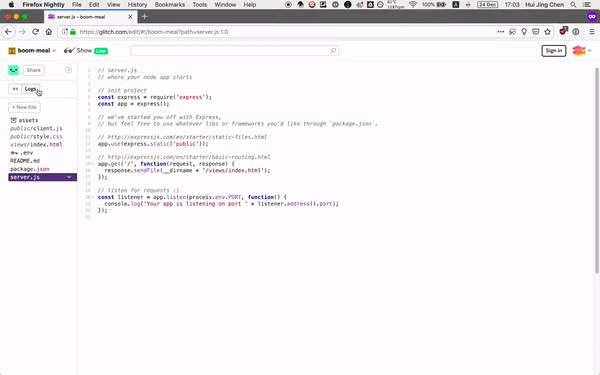Click the Share button

[x=34, y=70]
